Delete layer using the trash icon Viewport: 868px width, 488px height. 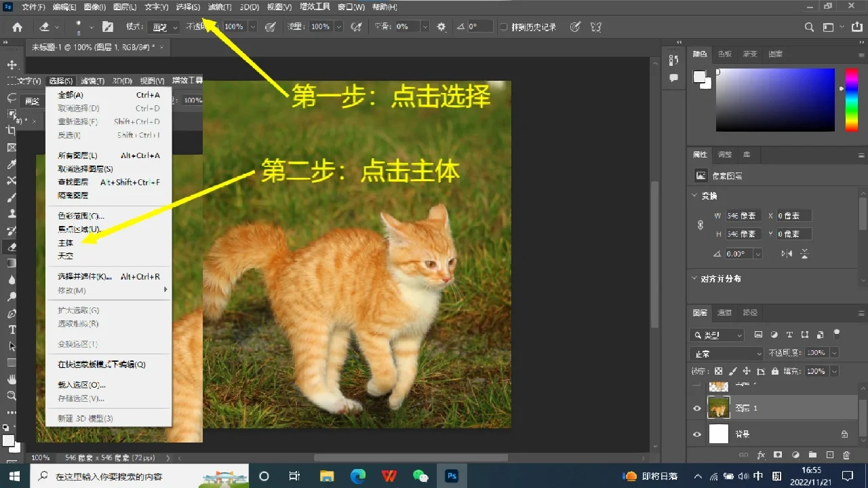pyautogui.click(x=846, y=455)
